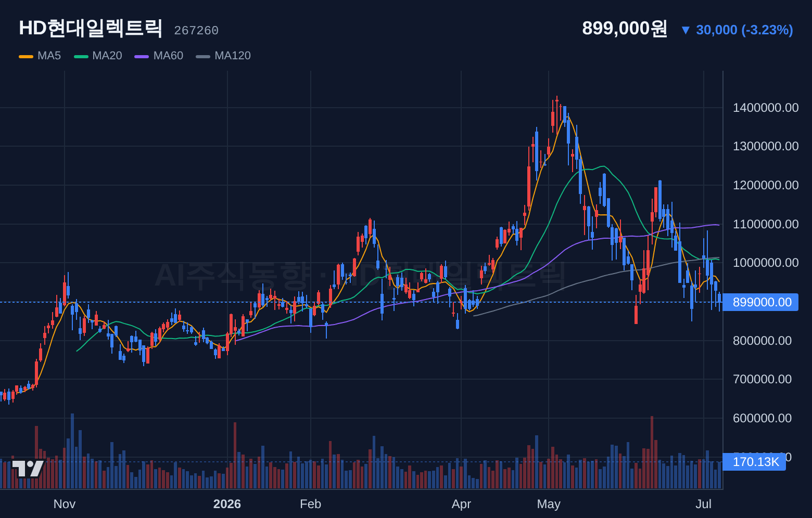Toggle the MA120 moving average legend

(223, 56)
